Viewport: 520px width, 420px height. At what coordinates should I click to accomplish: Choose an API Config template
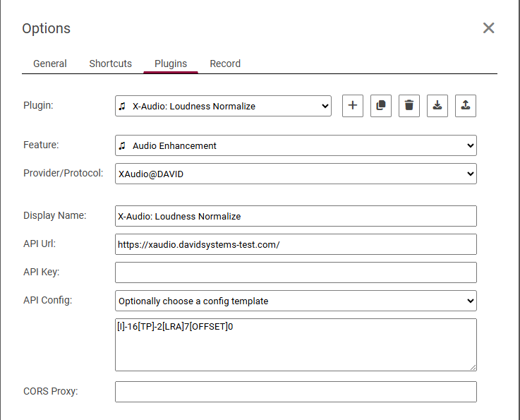(x=296, y=301)
